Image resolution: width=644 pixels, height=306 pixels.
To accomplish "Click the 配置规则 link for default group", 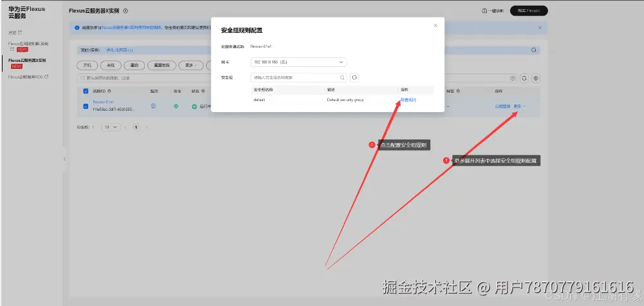I will 408,100.
